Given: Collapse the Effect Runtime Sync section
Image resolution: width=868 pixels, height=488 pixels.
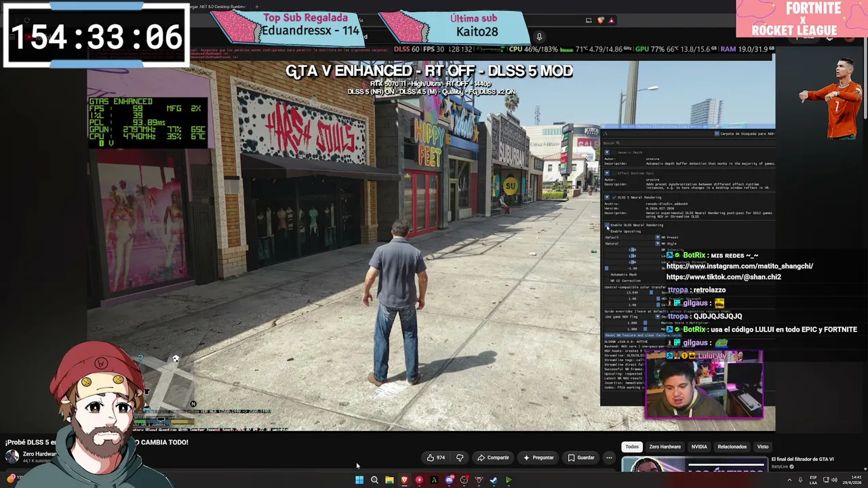Looking at the screenshot, I should 607,173.
